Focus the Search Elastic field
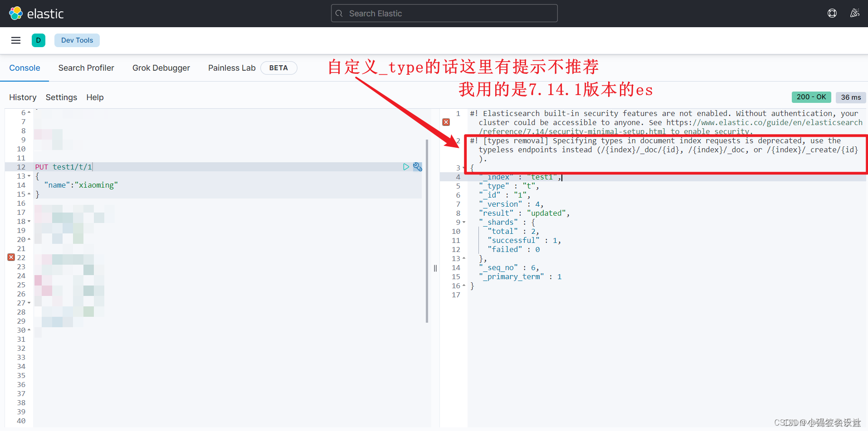Viewport: 868px width, 431px height. click(x=444, y=14)
